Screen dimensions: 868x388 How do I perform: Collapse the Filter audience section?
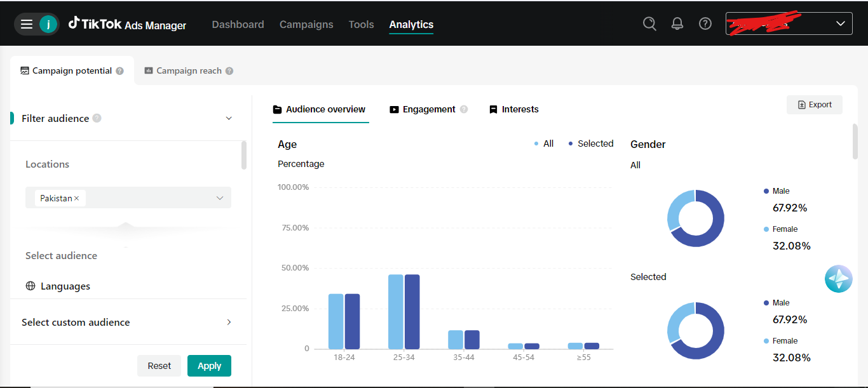pos(229,118)
